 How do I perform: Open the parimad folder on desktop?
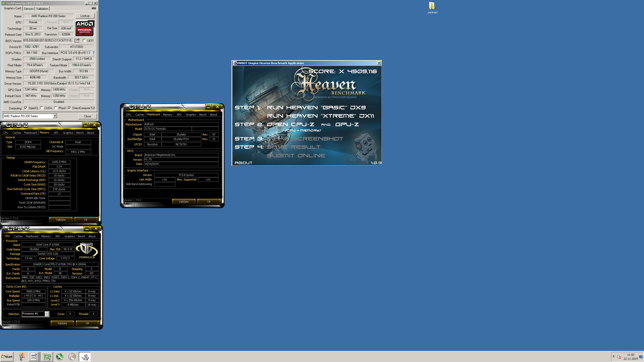coord(432,8)
